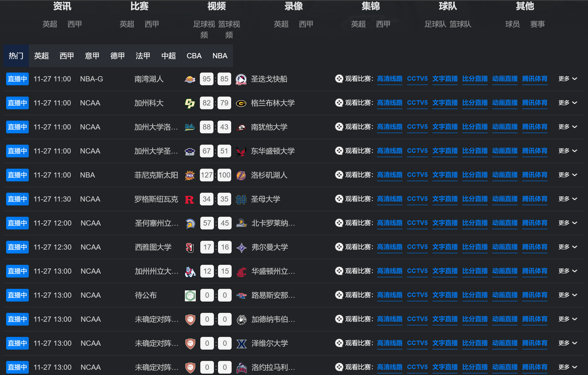Click the Los Angeles Lakers logo
The image size is (588, 375).
[241, 175]
